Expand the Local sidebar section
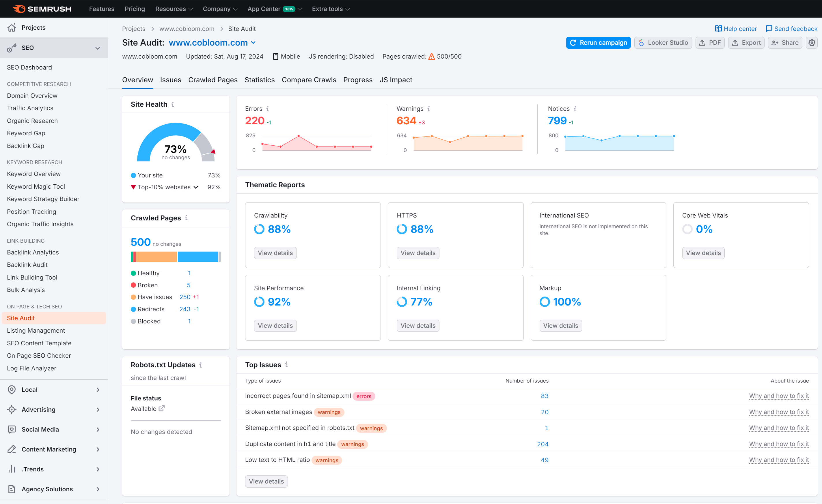 [98, 389]
